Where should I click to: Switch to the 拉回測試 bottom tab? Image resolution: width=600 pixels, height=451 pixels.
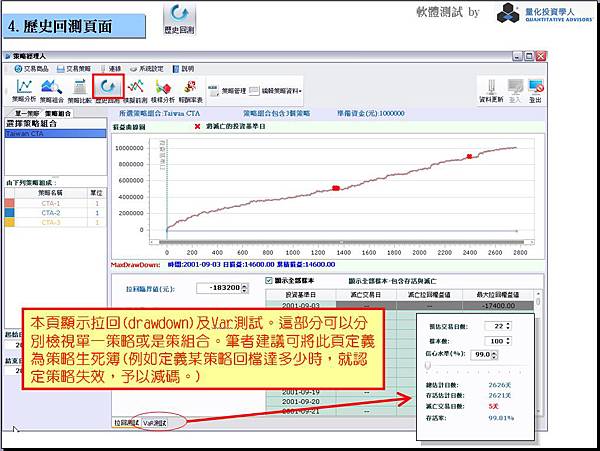tap(126, 423)
